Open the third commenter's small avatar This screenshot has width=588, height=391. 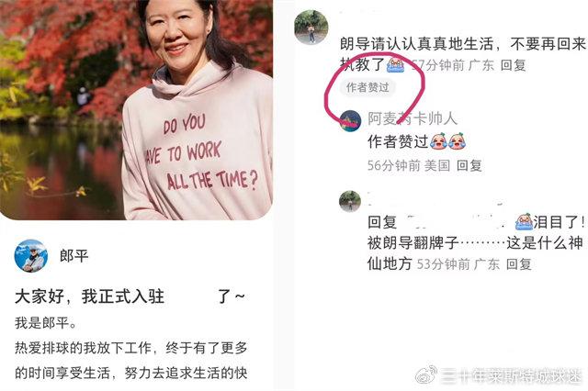350,201
